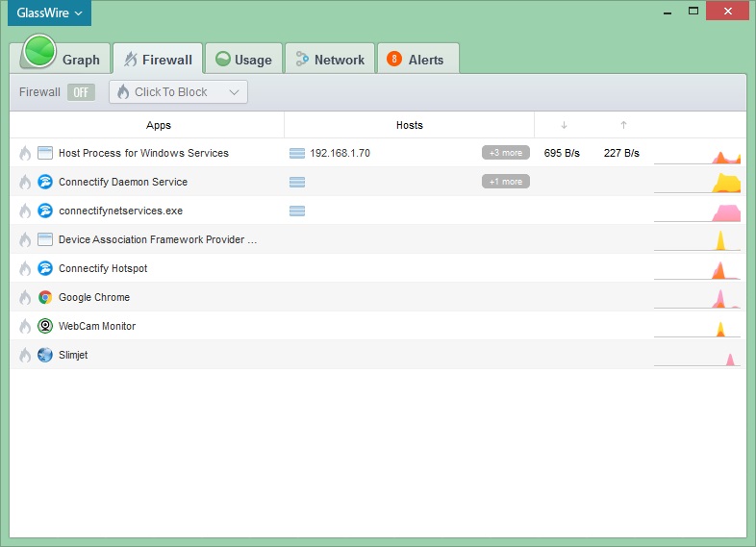Click the WebCam Monitor app icon
This screenshot has height=547, width=756.
pos(45,326)
